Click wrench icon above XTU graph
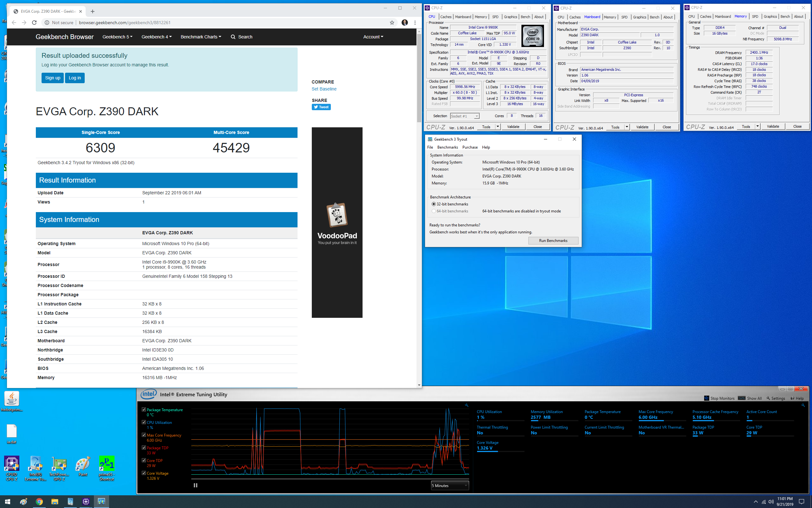The height and width of the screenshot is (508, 812). pos(466,405)
